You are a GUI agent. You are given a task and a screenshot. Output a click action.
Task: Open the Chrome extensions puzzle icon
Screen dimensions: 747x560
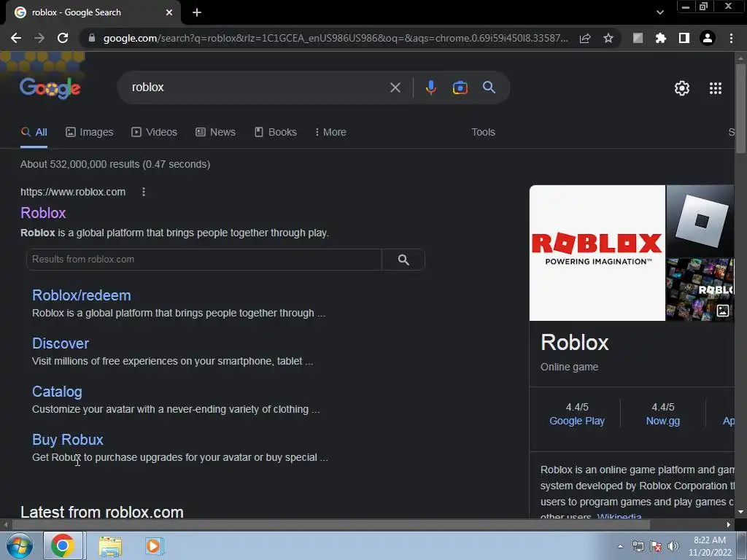click(660, 38)
